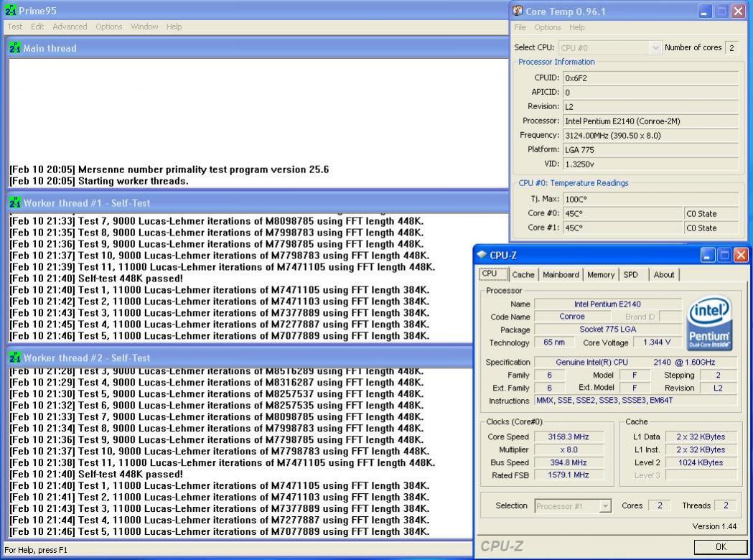Click the Level 2 cache value 1024 KBytes
753x560 pixels.
coord(701,462)
